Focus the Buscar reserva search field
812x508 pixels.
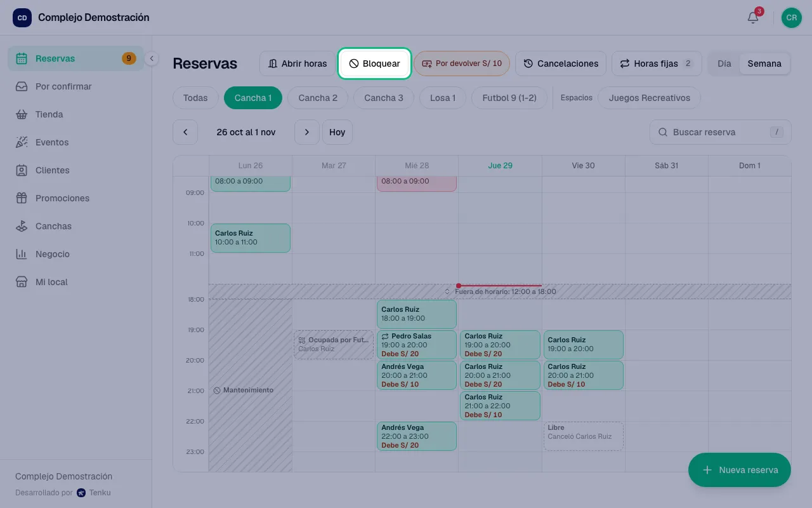(721, 132)
